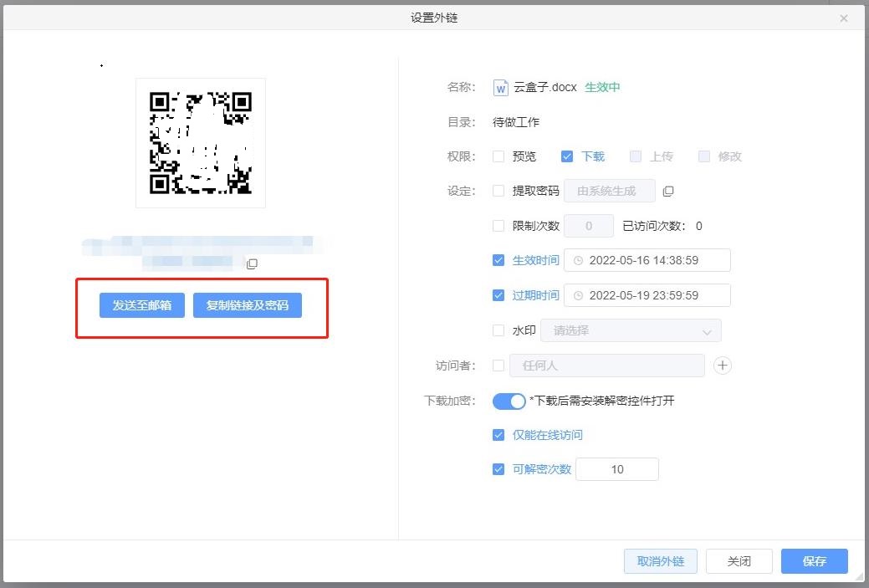Uncheck 仅能在线访问 checkbox
Screen dimensions: 869x588
tap(498, 435)
